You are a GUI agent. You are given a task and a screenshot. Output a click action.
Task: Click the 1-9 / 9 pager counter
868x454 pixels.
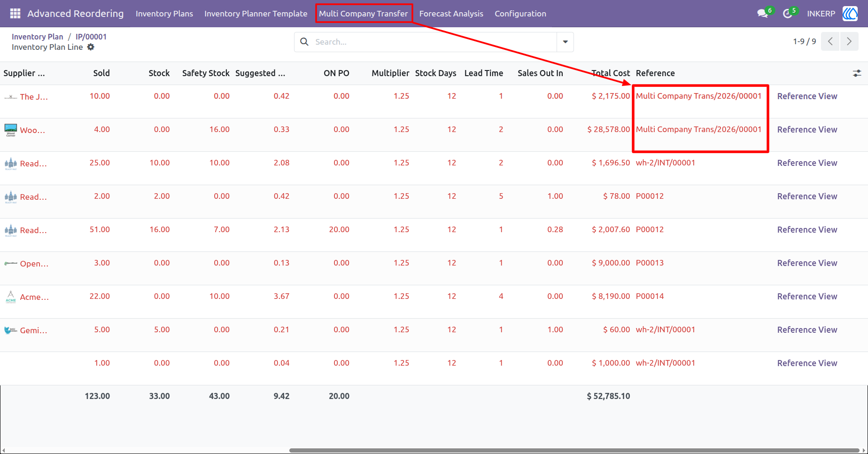805,41
